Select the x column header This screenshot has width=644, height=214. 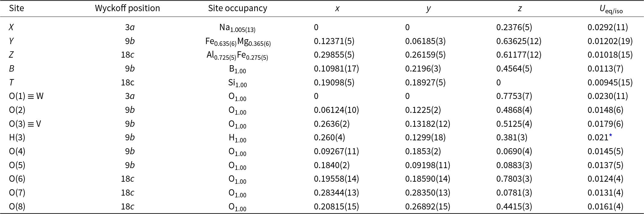pos(337,8)
